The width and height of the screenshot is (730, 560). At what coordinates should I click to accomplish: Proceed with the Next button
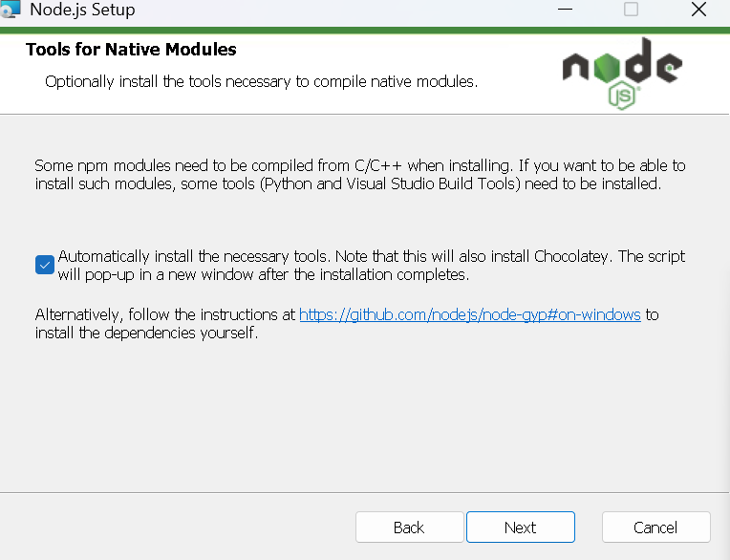(x=520, y=528)
